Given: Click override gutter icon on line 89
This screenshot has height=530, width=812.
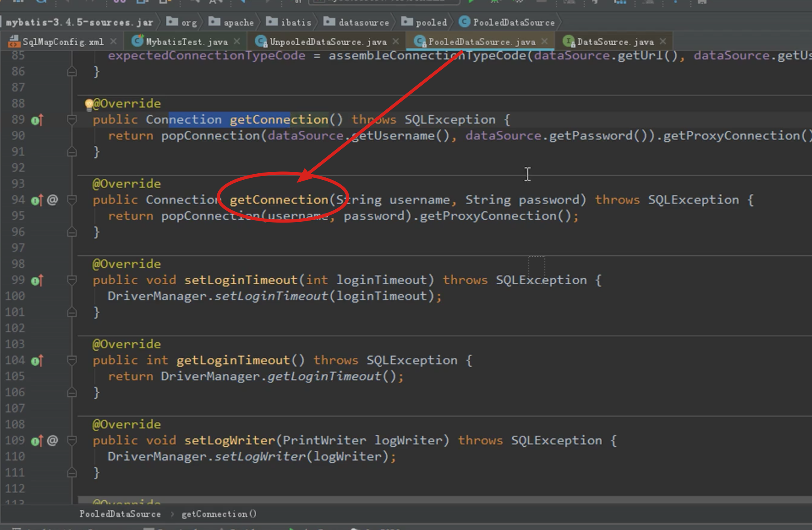Looking at the screenshot, I should (36, 120).
